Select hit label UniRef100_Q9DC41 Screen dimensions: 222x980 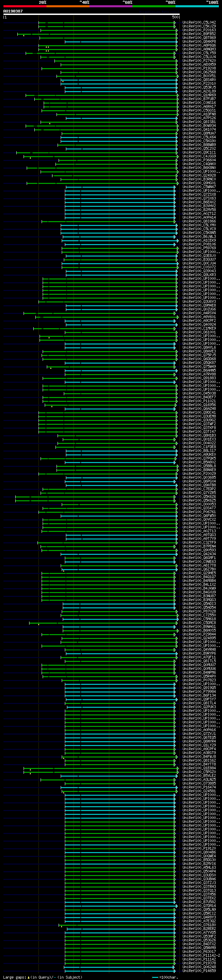pyautogui.click(x=199, y=412)
